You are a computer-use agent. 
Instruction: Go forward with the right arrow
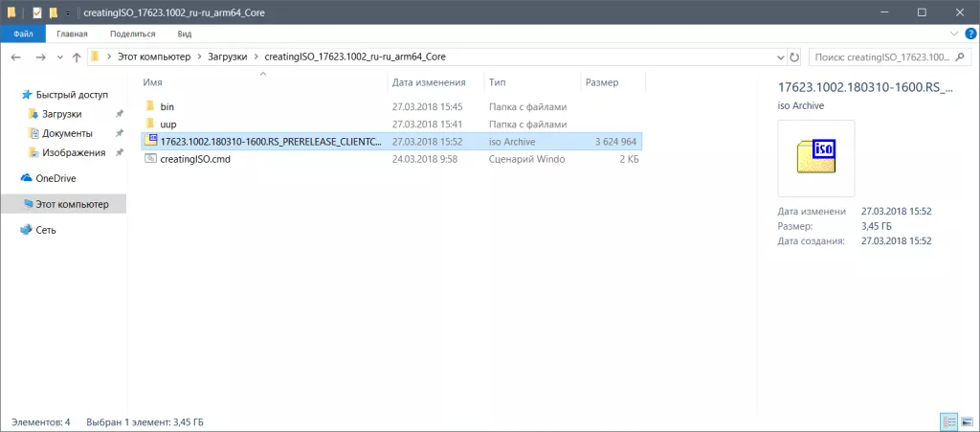click(x=40, y=57)
